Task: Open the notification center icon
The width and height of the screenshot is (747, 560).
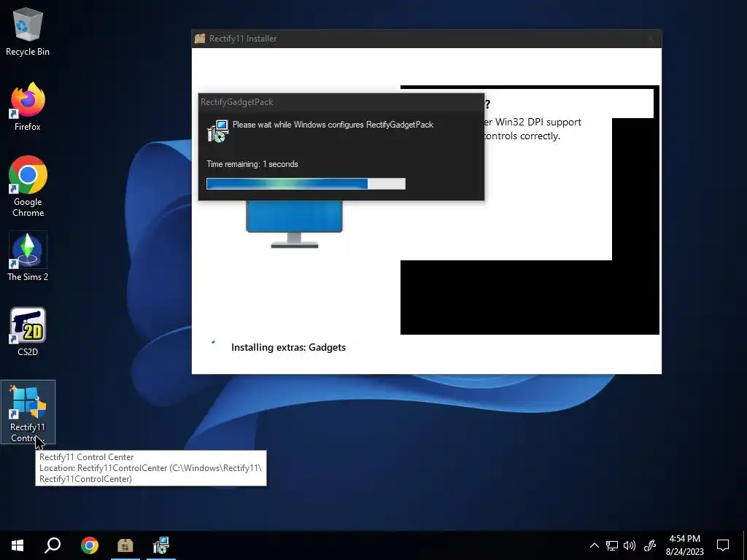Action: tap(723, 545)
